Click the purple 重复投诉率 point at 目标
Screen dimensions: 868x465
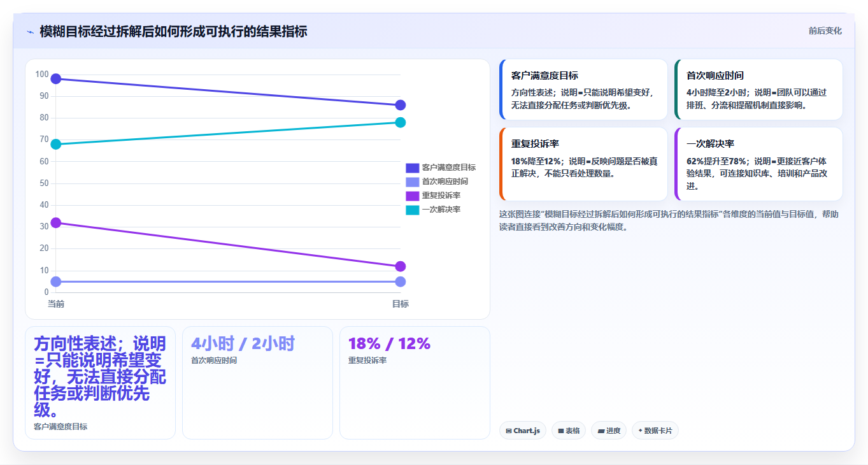(x=401, y=266)
